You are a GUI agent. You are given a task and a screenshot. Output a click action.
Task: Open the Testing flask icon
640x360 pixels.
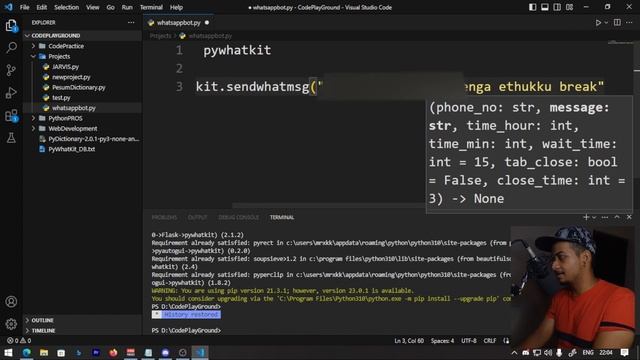(11, 138)
